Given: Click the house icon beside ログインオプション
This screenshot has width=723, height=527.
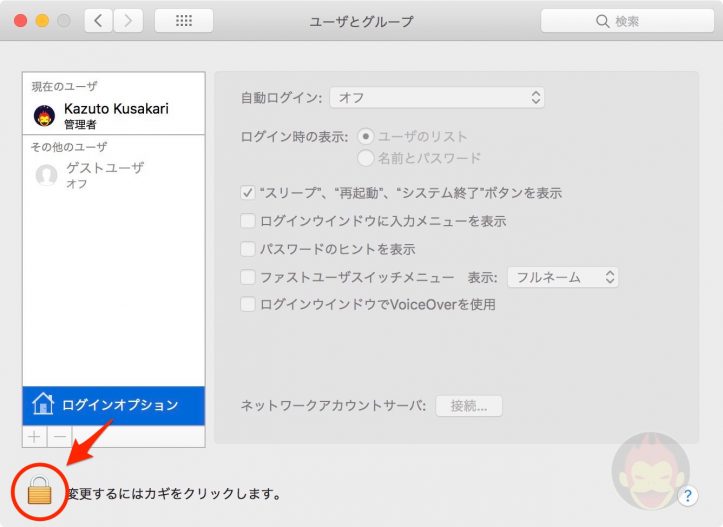Looking at the screenshot, I should click(43, 404).
